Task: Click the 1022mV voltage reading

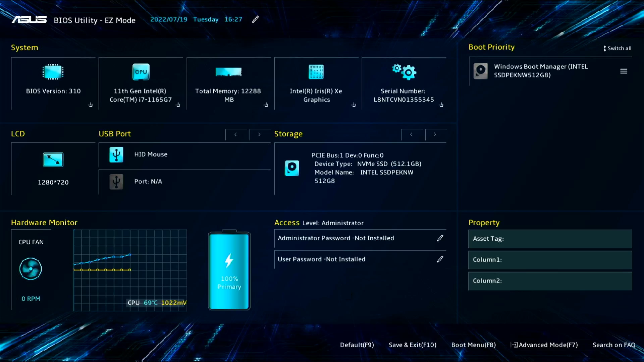Action: pyautogui.click(x=174, y=303)
